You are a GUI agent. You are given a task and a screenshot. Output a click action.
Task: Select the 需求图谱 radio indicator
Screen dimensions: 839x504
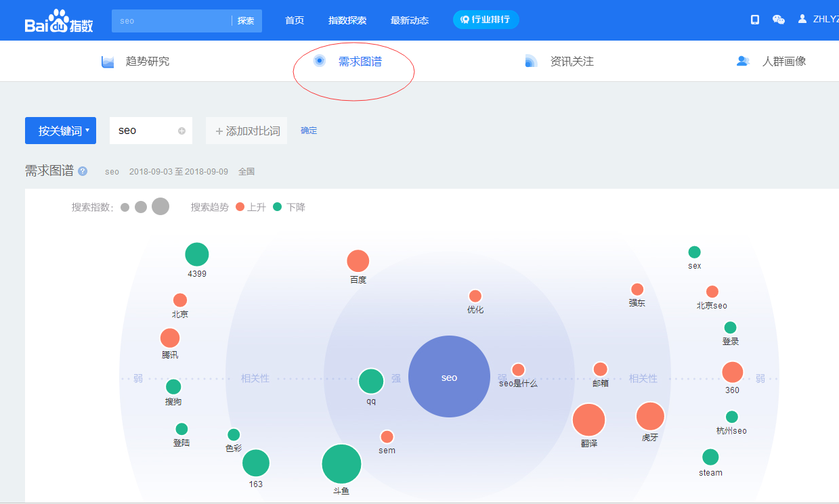319,60
